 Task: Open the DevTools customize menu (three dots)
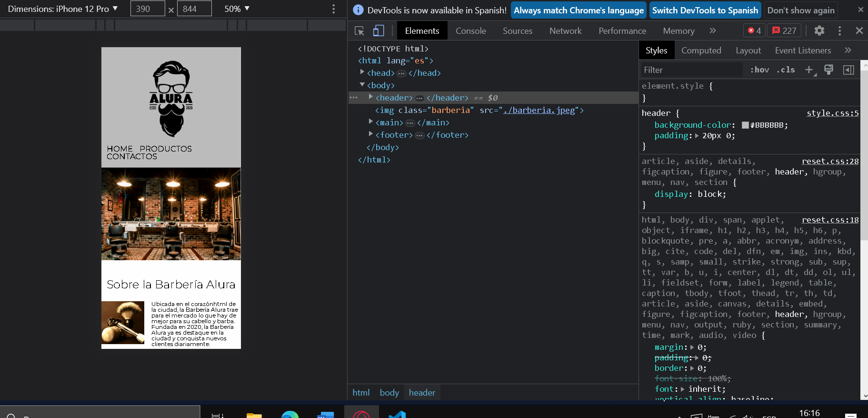tap(839, 31)
